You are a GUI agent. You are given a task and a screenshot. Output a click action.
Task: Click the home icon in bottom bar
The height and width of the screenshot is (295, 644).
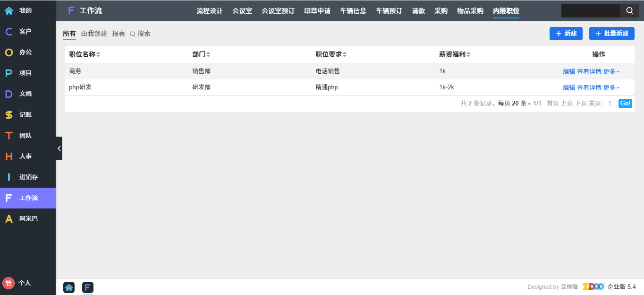point(69,287)
